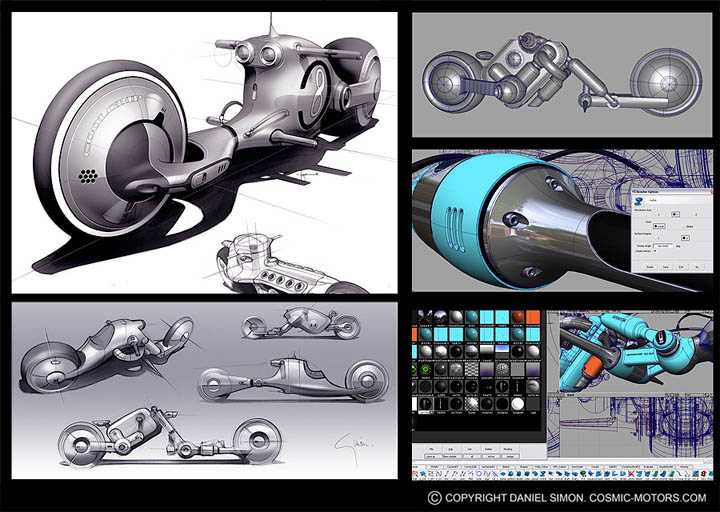Select the checker texture swatch
720x512 pixels.
point(472,369)
